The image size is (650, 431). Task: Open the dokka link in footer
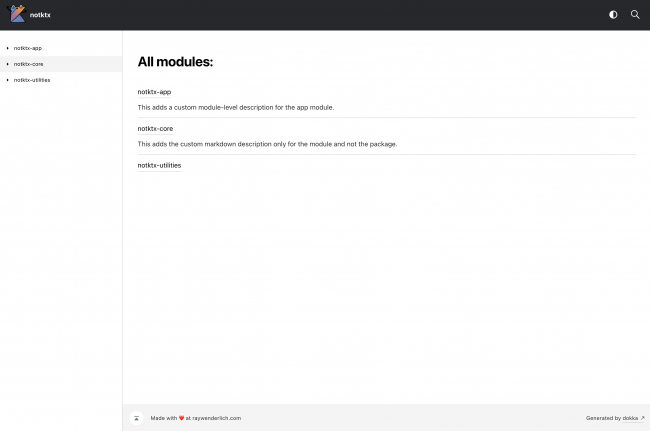pos(630,418)
